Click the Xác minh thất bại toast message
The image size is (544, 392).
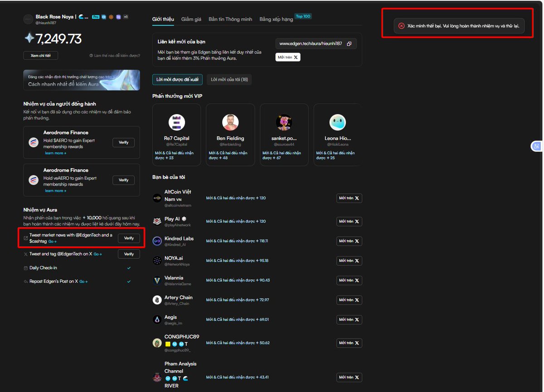[x=460, y=26]
